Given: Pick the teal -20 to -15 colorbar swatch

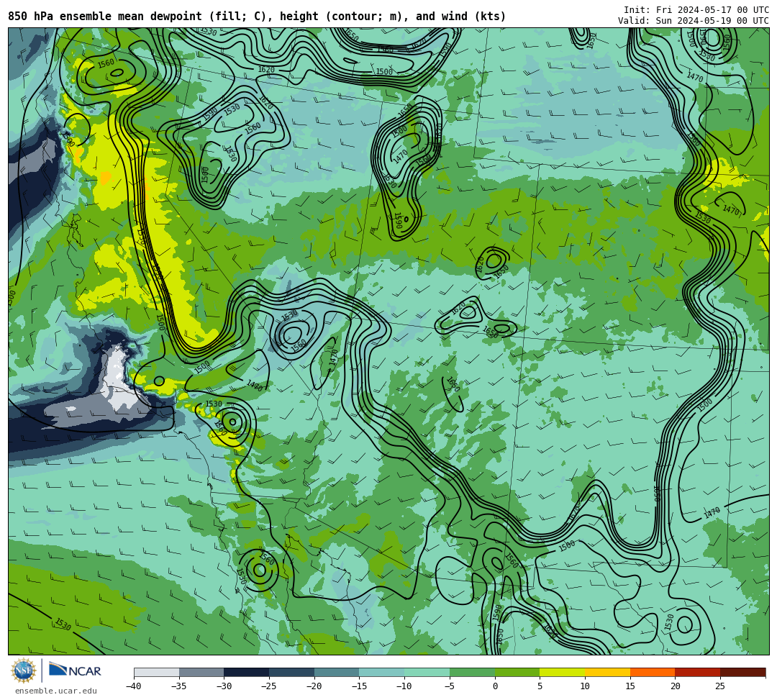Looking at the screenshot, I should pos(337,672).
